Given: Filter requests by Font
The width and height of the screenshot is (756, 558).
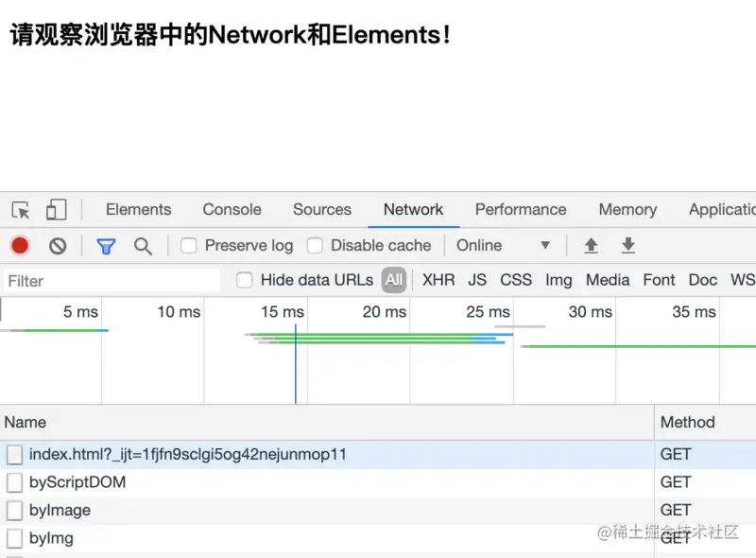Looking at the screenshot, I should tap(659, 280).
